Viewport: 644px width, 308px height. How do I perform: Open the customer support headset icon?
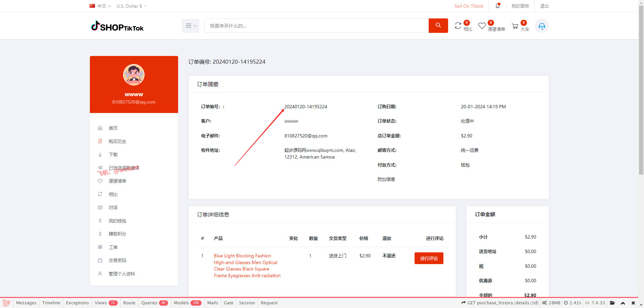(x=542, y=26)
